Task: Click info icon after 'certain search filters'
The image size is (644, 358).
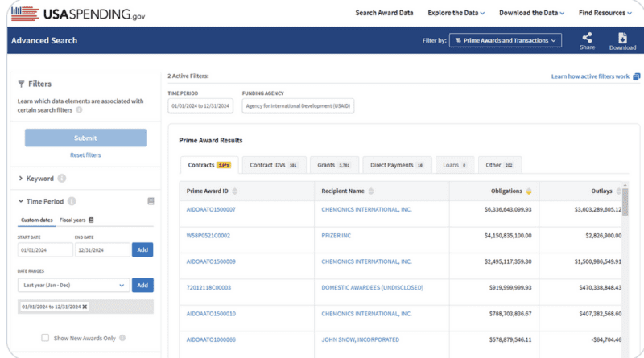Action: pos(79,110)
